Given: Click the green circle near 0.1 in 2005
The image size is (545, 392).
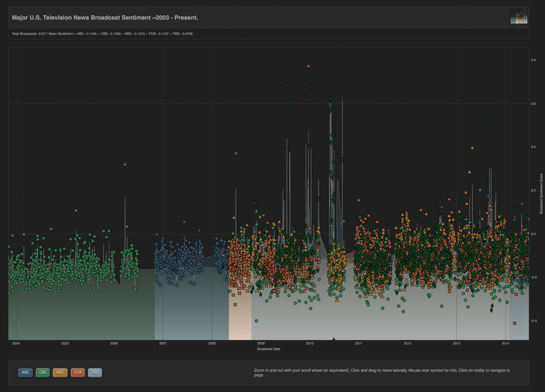Looking at the screenshot, I should 76,211.
